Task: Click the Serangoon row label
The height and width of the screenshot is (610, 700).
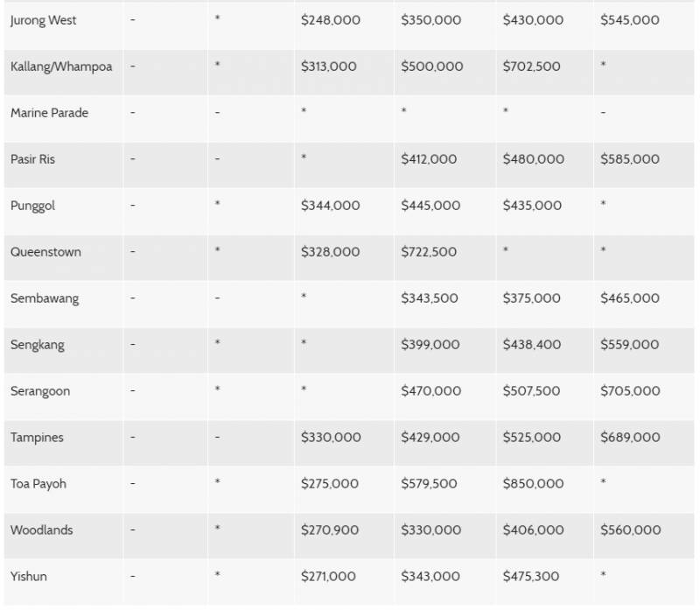Action: coord(41,391)
